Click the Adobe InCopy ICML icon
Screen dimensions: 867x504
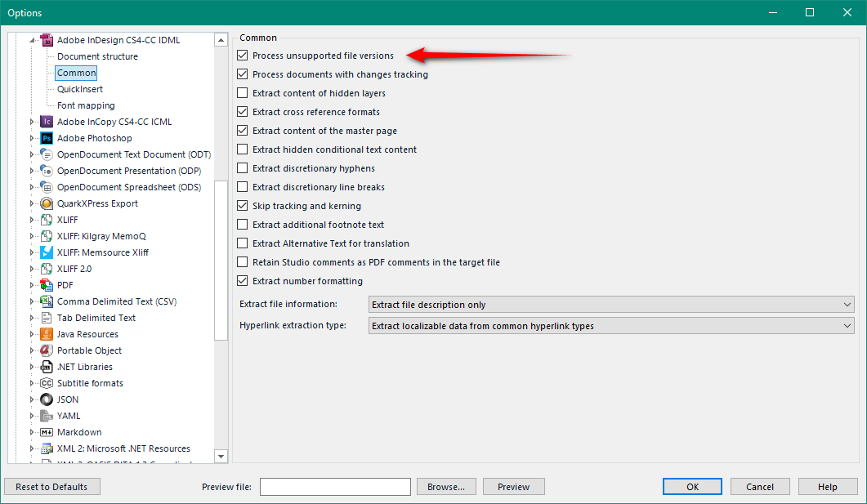(x=47, y=123)
